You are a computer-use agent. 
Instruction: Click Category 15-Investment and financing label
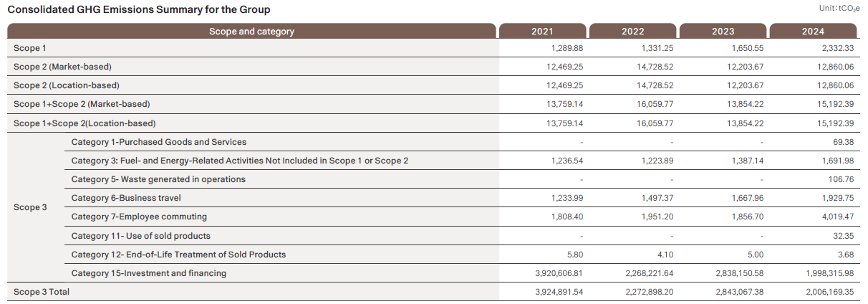[x=149, y=273]
